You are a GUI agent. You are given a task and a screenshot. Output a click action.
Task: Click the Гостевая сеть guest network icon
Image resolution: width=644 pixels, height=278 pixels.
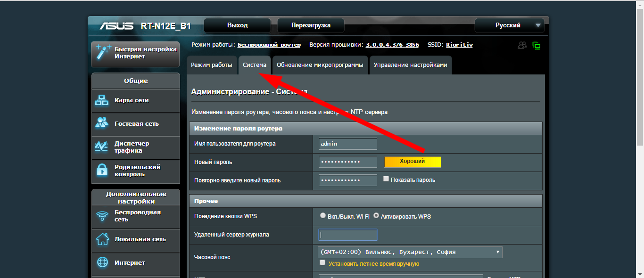tap(102, 123)
